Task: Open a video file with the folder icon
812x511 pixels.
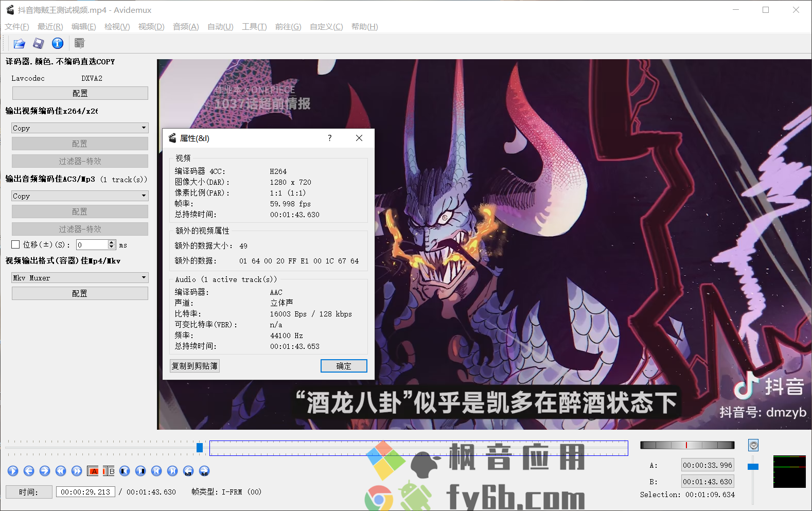Action: pyautogui.click(x=19, y=43)
